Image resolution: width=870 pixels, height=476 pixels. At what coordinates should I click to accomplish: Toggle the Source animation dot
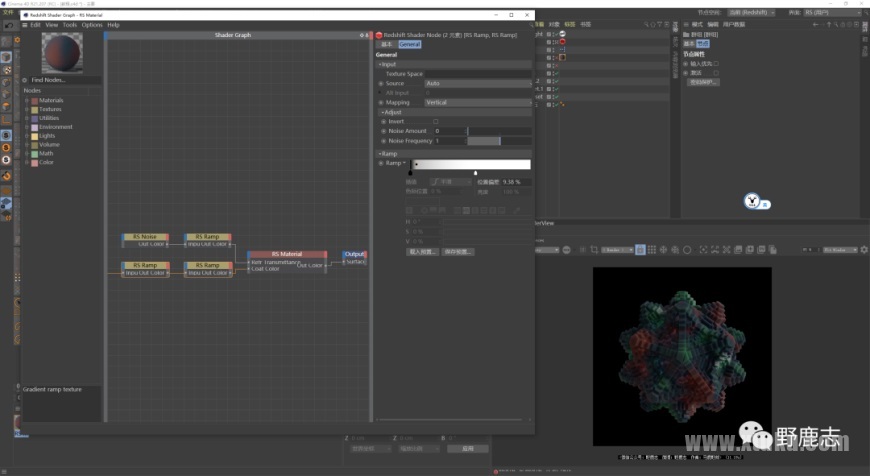[x=381, y=84]
